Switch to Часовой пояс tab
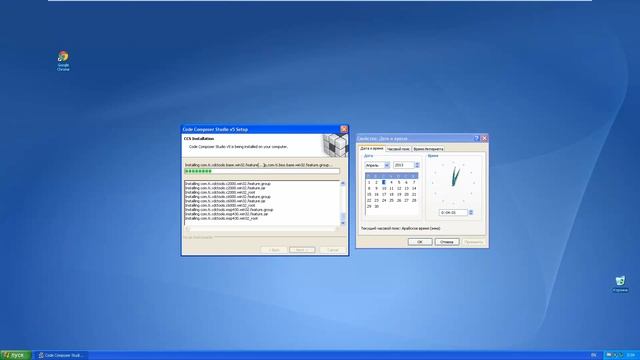This screenshot has width=640, height=360. pos(398,149)
